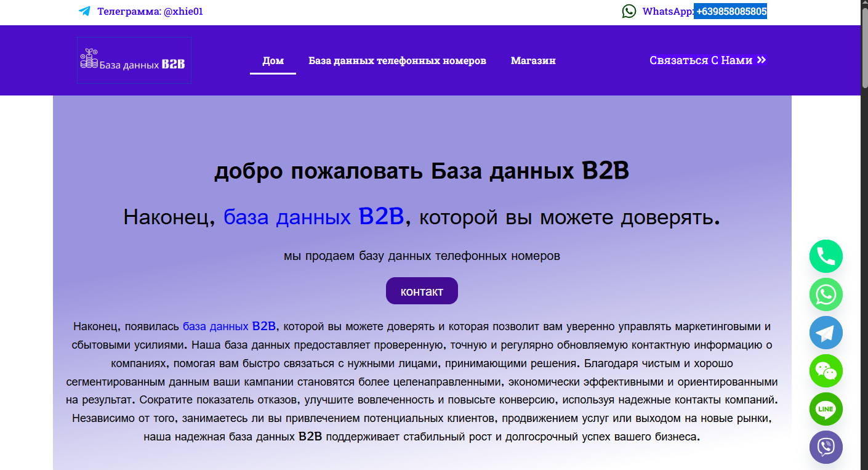Open the green phone call floating button

[x=826, y=256]
